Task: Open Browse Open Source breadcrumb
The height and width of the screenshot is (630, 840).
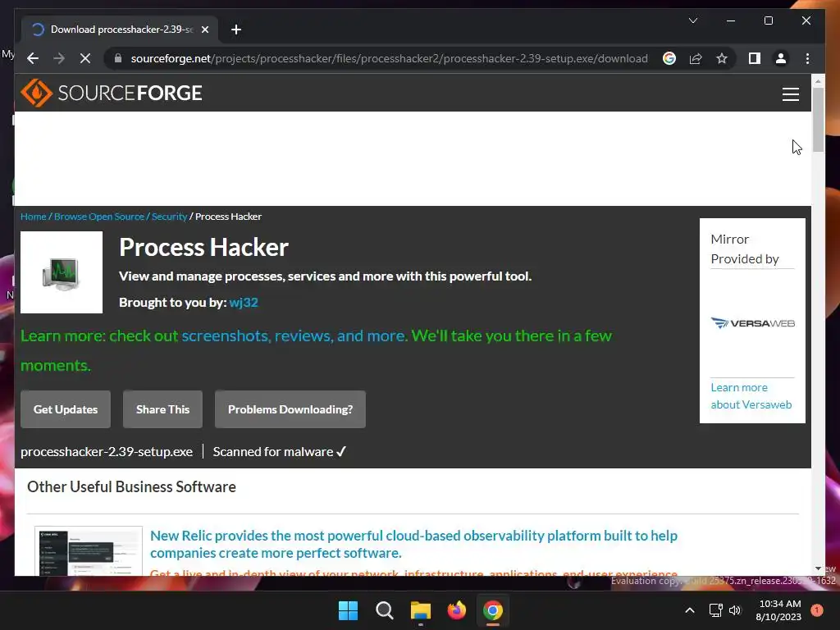Action: coord(99,217)
